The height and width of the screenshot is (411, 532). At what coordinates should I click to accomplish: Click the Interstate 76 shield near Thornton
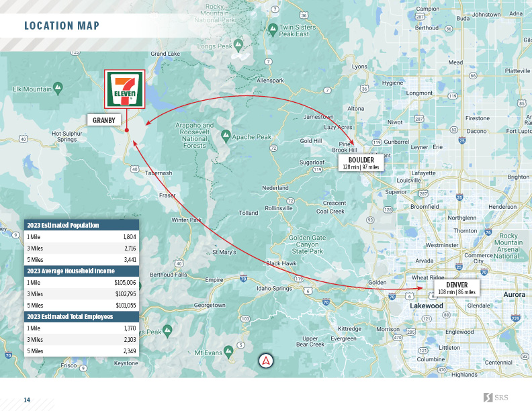point(488,232)
